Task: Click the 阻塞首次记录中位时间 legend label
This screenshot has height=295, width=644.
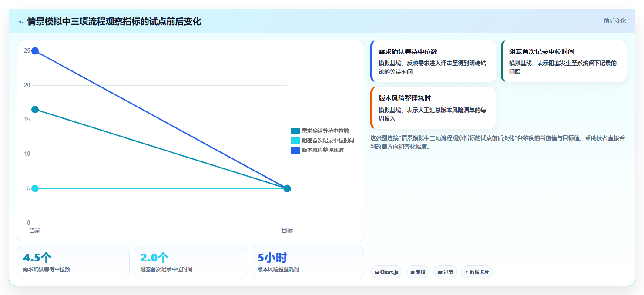Action: click(x=328, y=141)
